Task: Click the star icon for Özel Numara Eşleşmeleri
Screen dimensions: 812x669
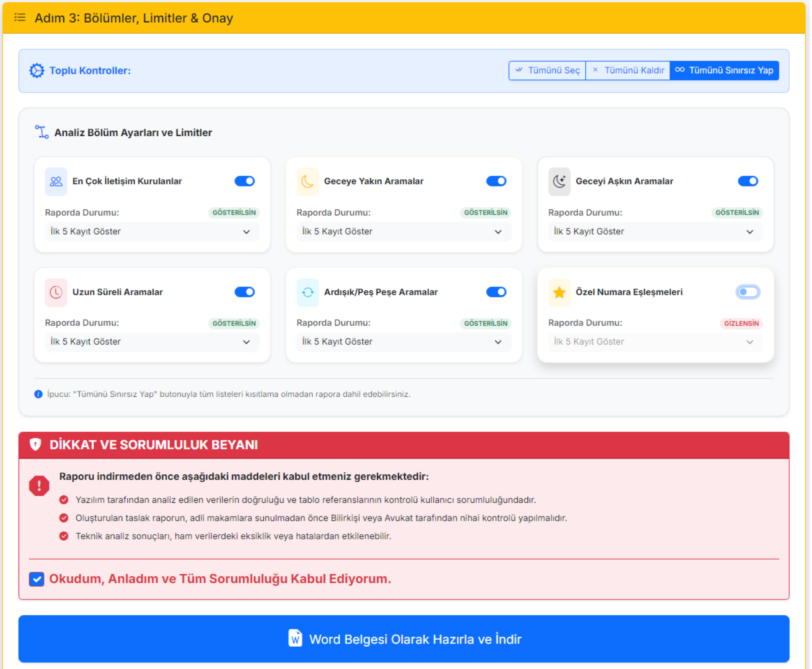Action: (559, 292)
